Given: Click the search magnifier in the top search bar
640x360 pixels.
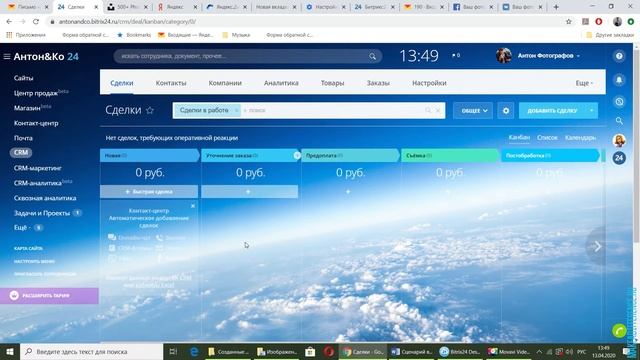Looking at the screenshot, I should tap(372, 56).
